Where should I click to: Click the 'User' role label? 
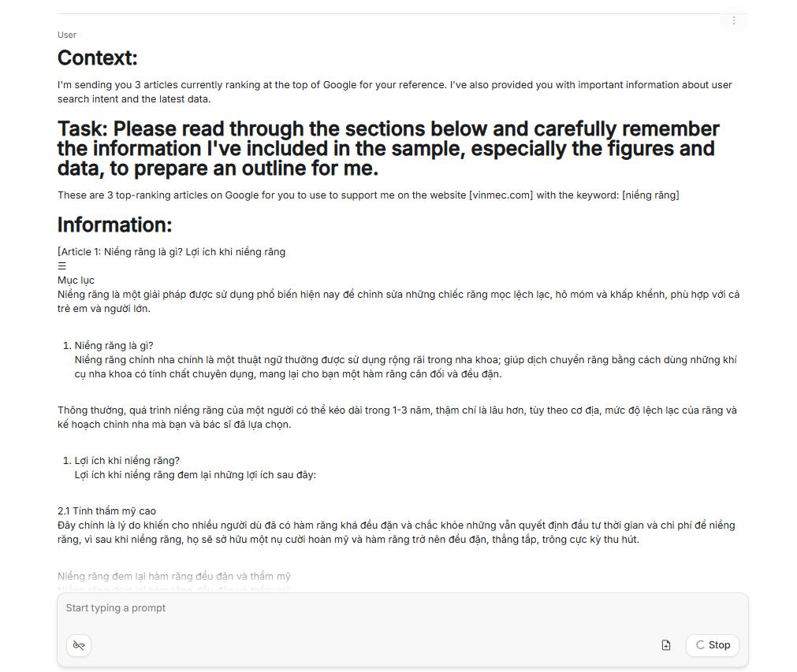click(x=67, y=35)
